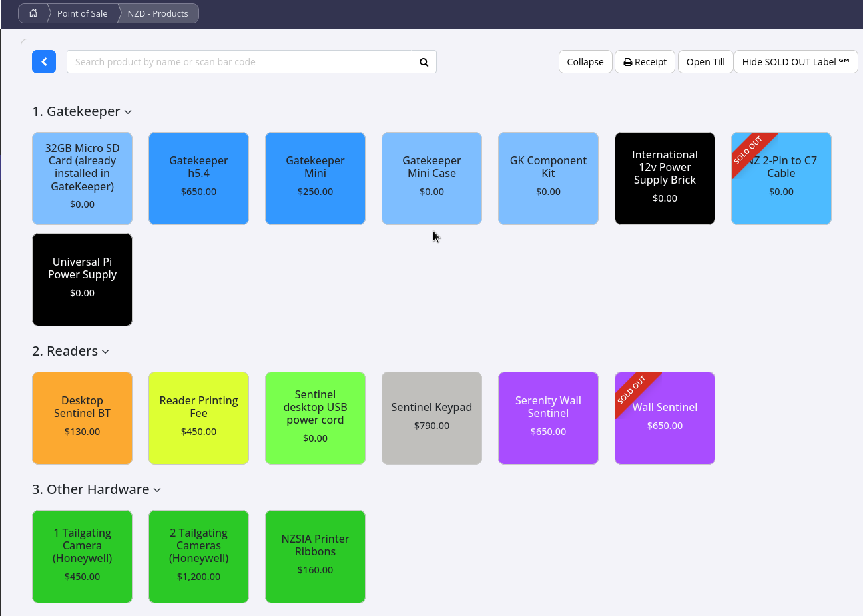The image size is (863, 616).
Task: Add Sentinel Keypad to order
Action: point(431,418)
